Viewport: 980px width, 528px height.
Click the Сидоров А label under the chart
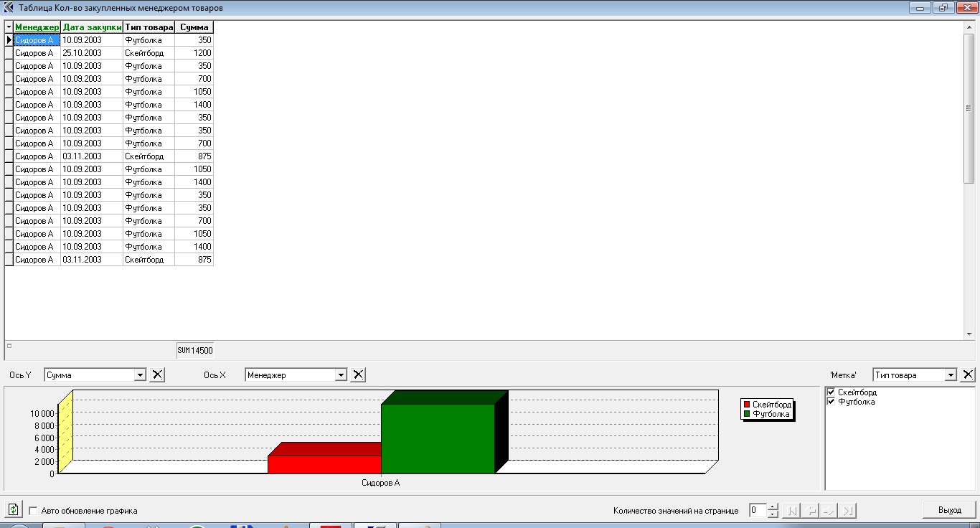click(x=380, y=483)
